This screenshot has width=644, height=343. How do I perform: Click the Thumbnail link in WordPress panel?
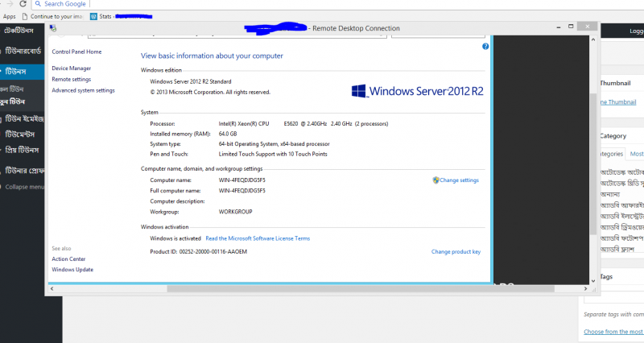click(617, 102)
